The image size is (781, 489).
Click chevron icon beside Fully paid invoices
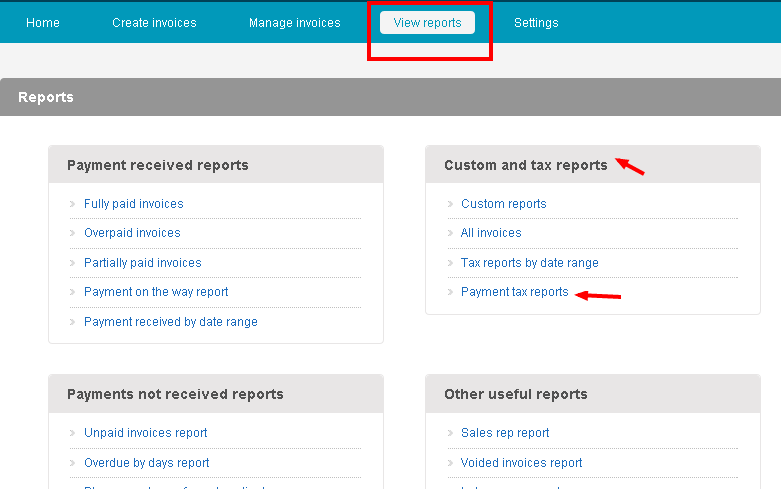tap(72, 204)
